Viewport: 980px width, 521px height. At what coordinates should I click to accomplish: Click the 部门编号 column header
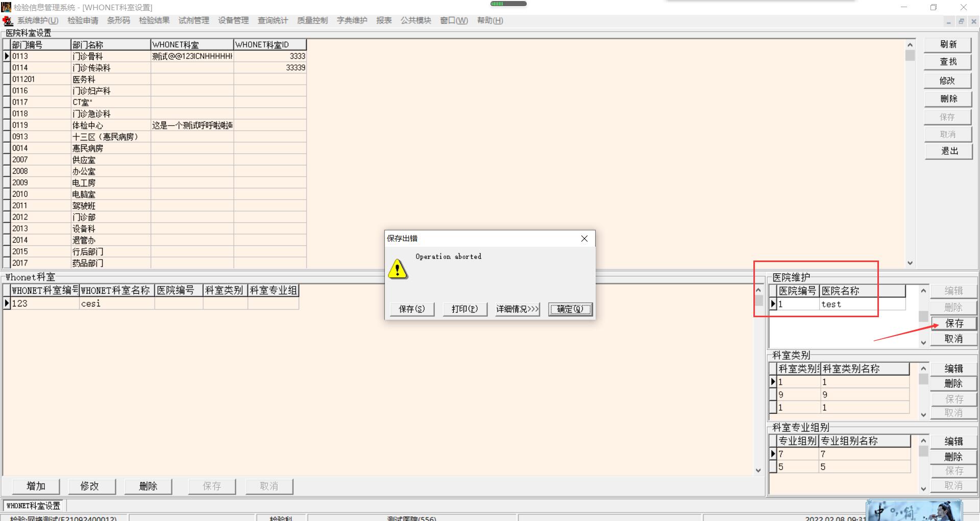click(41, 45)
